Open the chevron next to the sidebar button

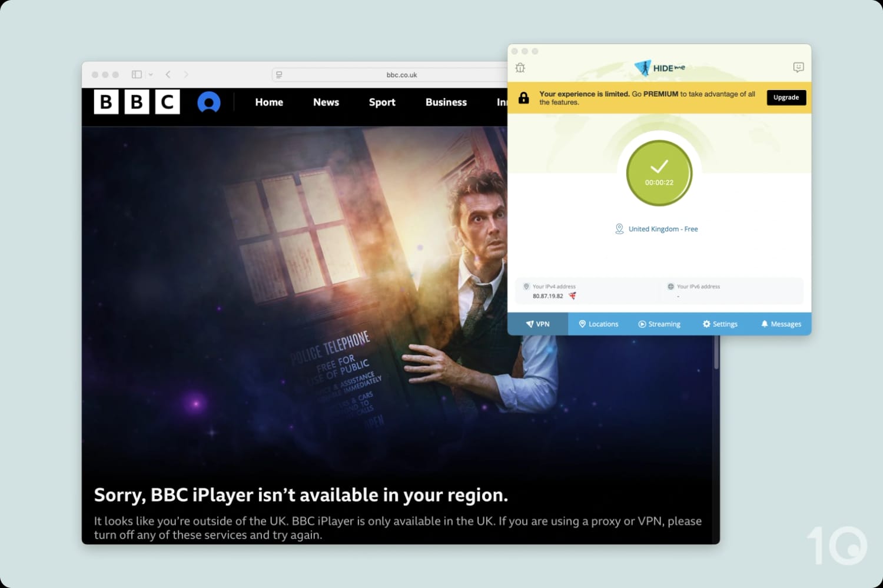(x=150, y=74)
